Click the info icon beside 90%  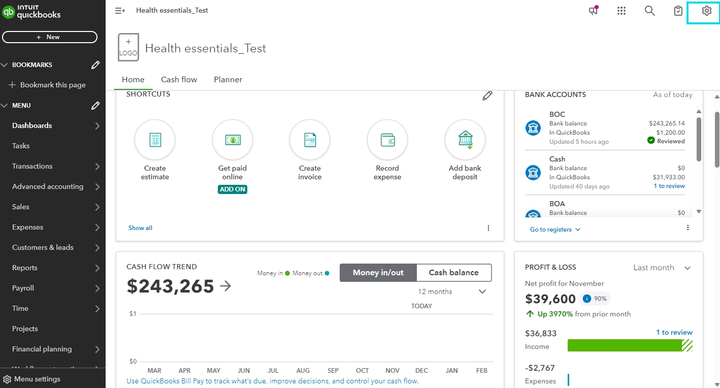click(586, 298)
